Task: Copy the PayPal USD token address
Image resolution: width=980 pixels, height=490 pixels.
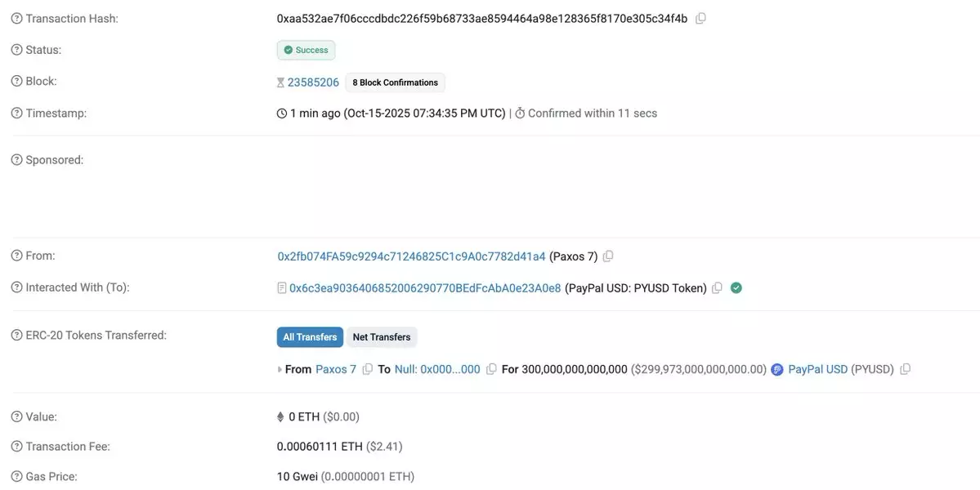Action: coord(905,369)
